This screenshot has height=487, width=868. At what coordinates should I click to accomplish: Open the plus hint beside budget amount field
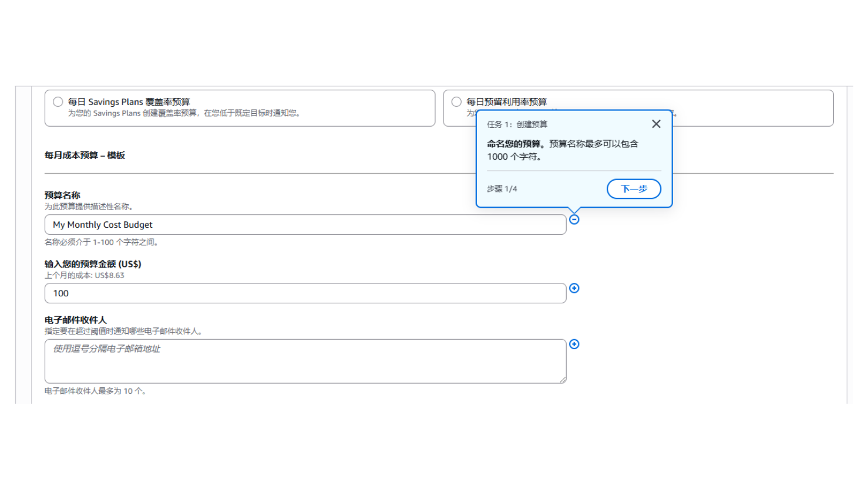[x=574, y=288]
